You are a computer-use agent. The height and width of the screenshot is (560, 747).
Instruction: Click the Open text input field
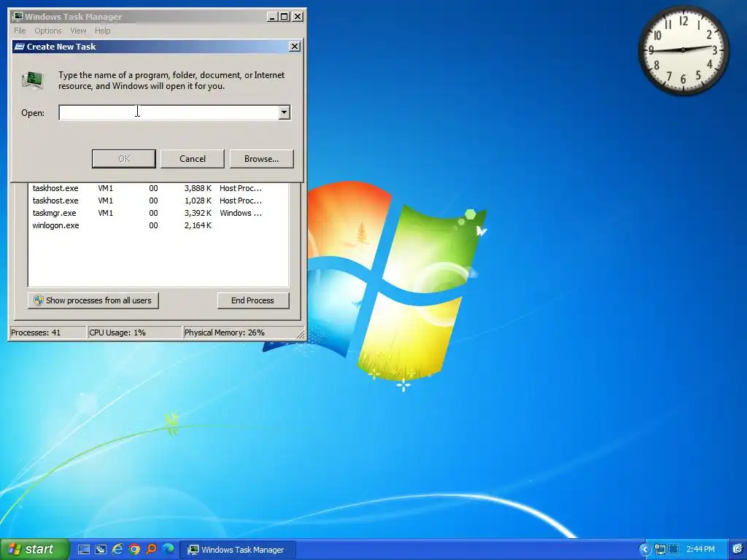point(169,112)
